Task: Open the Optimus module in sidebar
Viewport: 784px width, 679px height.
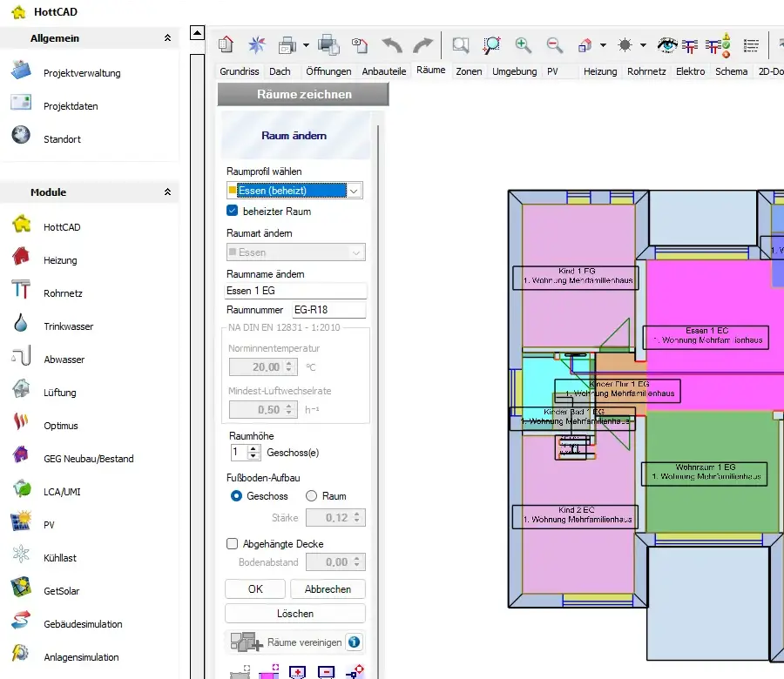Action: [x=61, y=426]
